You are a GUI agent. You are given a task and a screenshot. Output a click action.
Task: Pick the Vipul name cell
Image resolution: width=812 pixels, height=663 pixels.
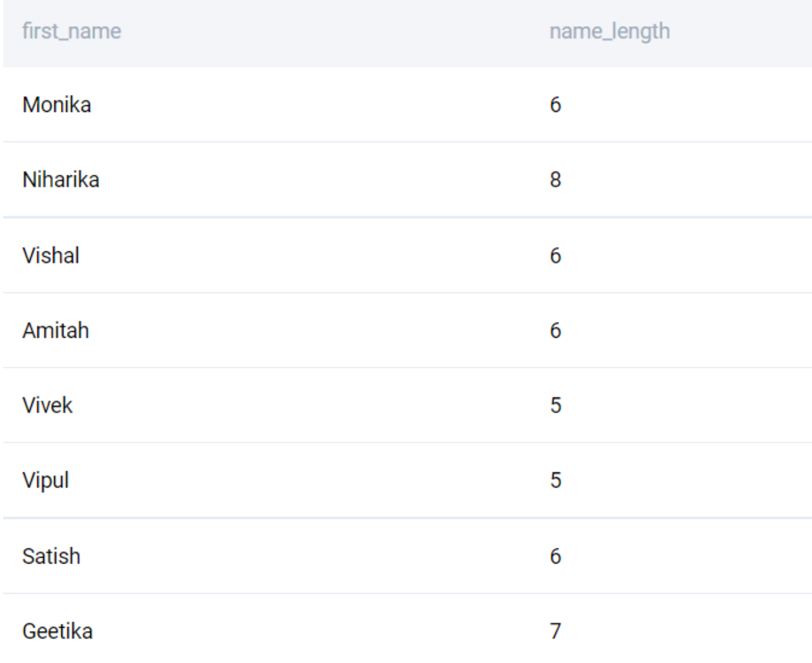point(46,480)
